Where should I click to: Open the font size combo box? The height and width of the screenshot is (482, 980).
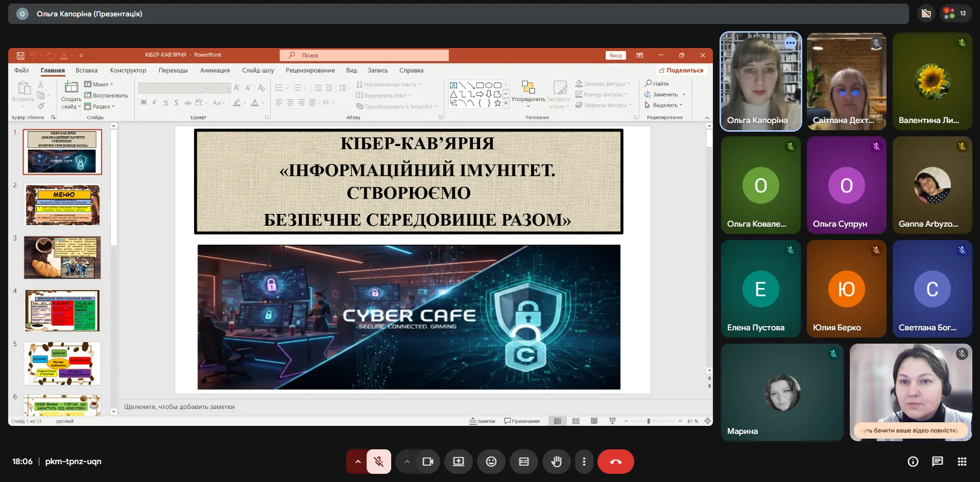click(221, 88)
